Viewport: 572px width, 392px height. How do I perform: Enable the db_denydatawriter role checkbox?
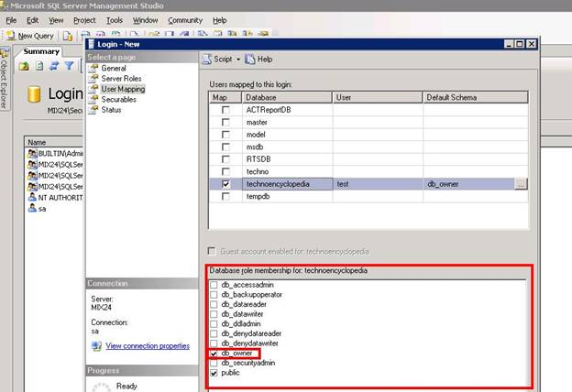pos(214,343)
